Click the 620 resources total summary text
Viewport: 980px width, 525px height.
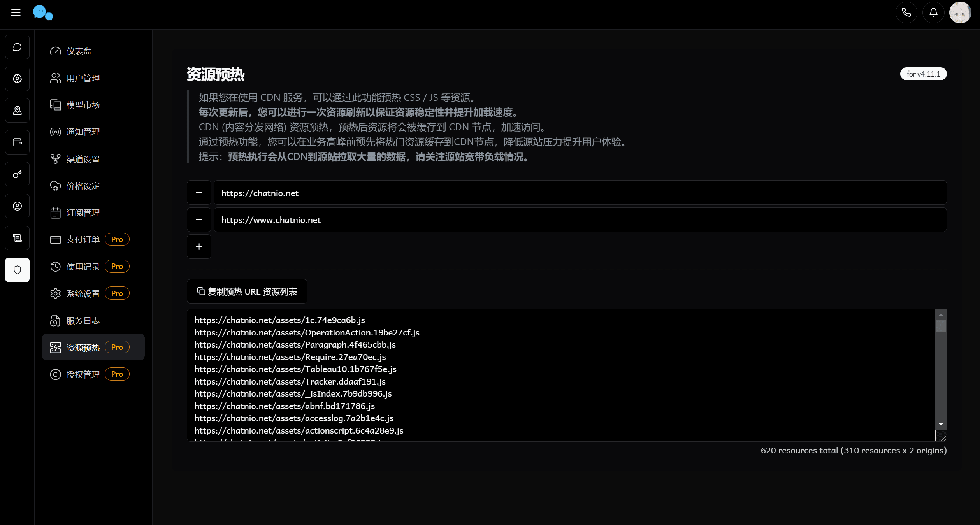pyautogui.click(x=854, y=450)
